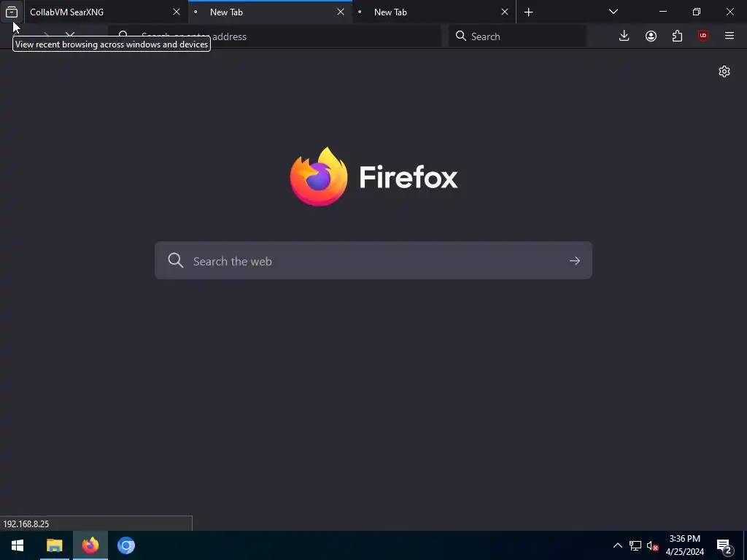Focus the address bar field

[275, 36]
